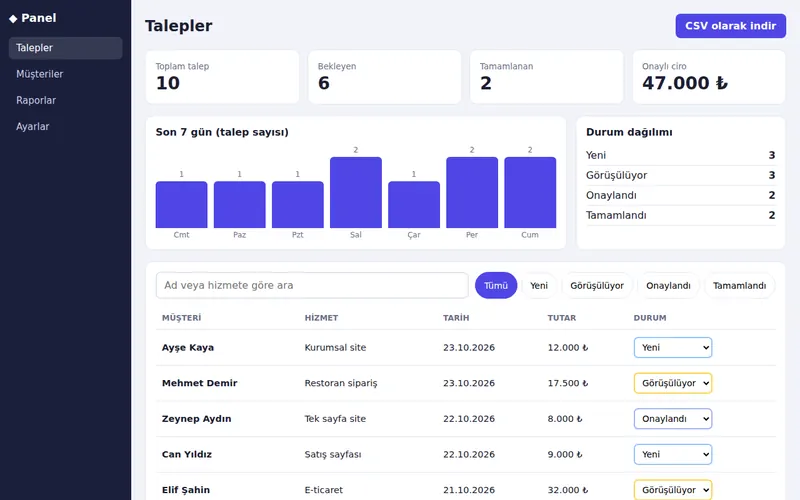Click the Onaylı ciro card
Image resolution: width=800 pixels, height=500 pixels.
click(709, 77)
